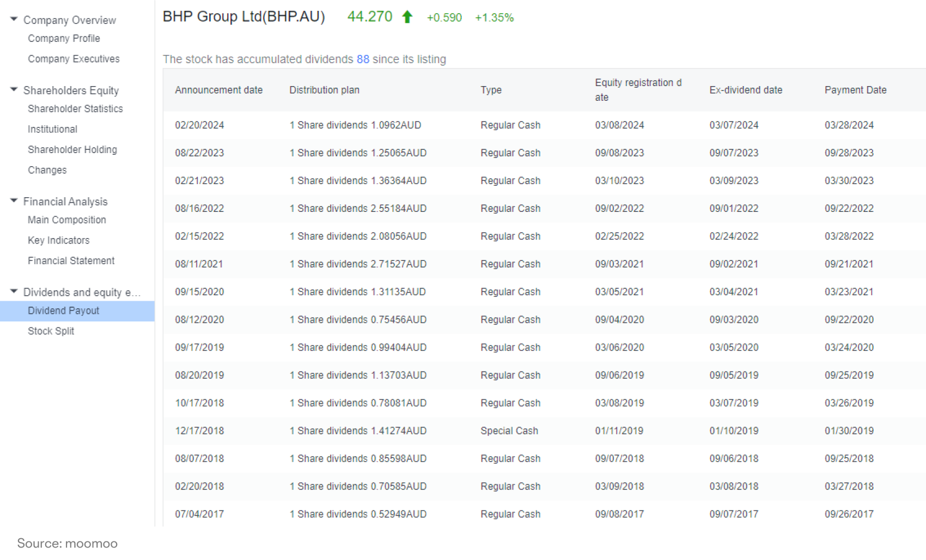Image resolution: width=926 pixels, height=560 pixels.
Task: Open the Institutional menu item
Action: [52, 129]
